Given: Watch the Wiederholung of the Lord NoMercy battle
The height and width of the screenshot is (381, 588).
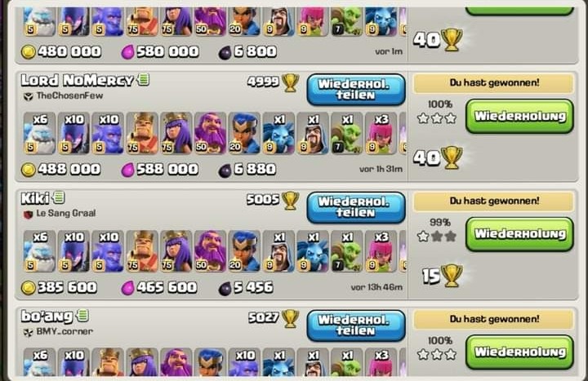Looking at the screenshot, I should tap(519, 116).
